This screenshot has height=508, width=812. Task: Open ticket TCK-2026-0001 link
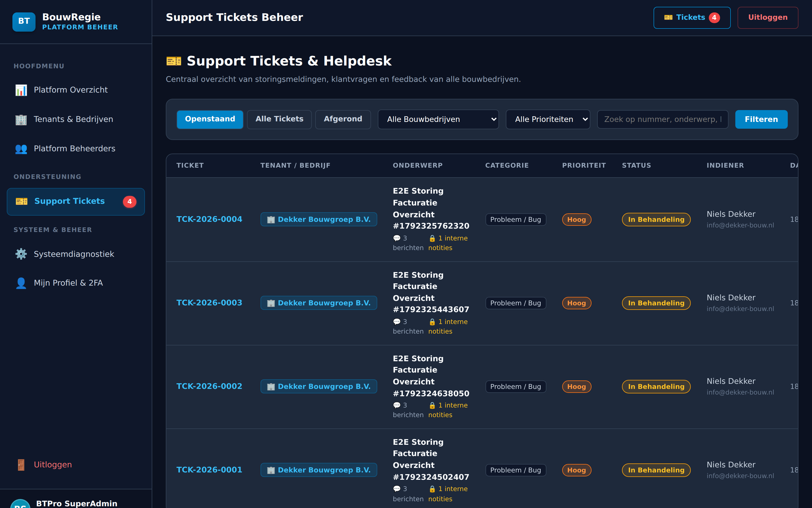(x=209, y=470)
